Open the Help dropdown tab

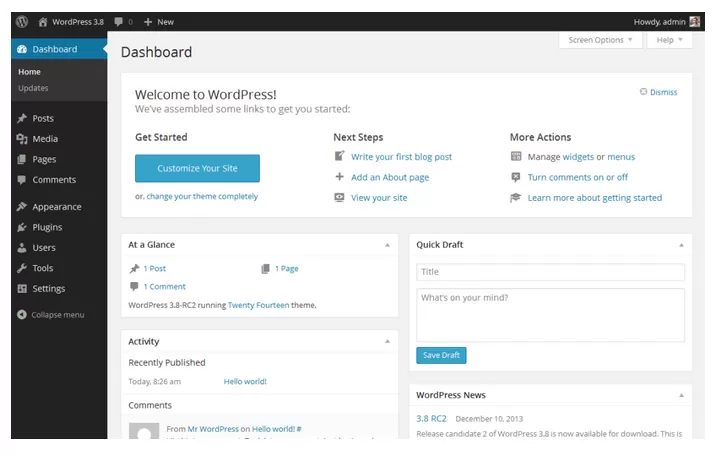click(669, 40)
